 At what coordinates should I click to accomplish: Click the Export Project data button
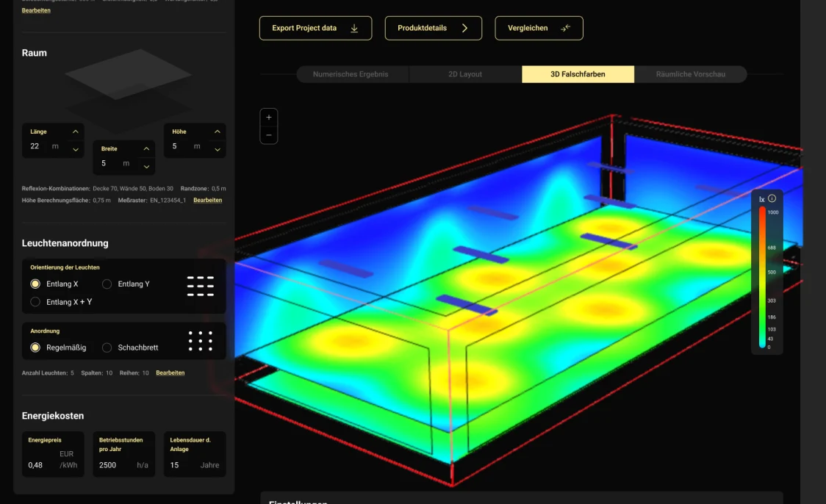pyautogui.click(x=315, y=29)
